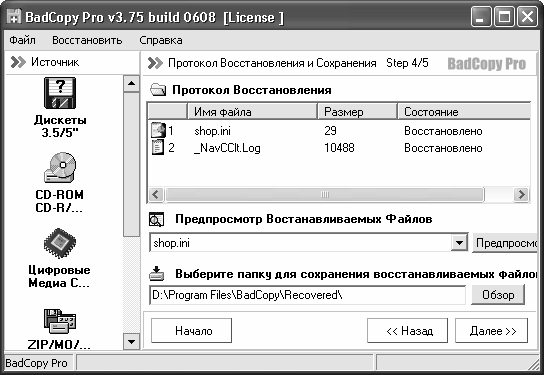Screen dimensions: 544x375
Task: Click the source panel scroll down arrow
Action: 131,342
